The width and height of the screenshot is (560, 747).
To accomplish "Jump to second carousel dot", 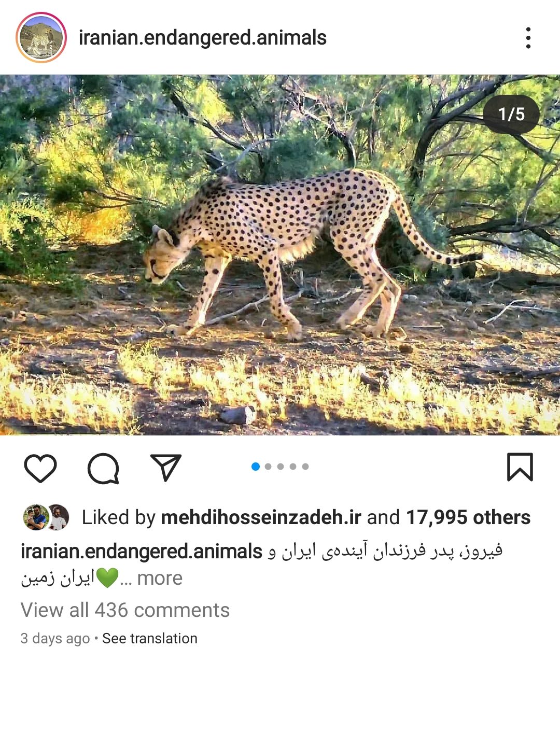I will (x=268, y=467).
